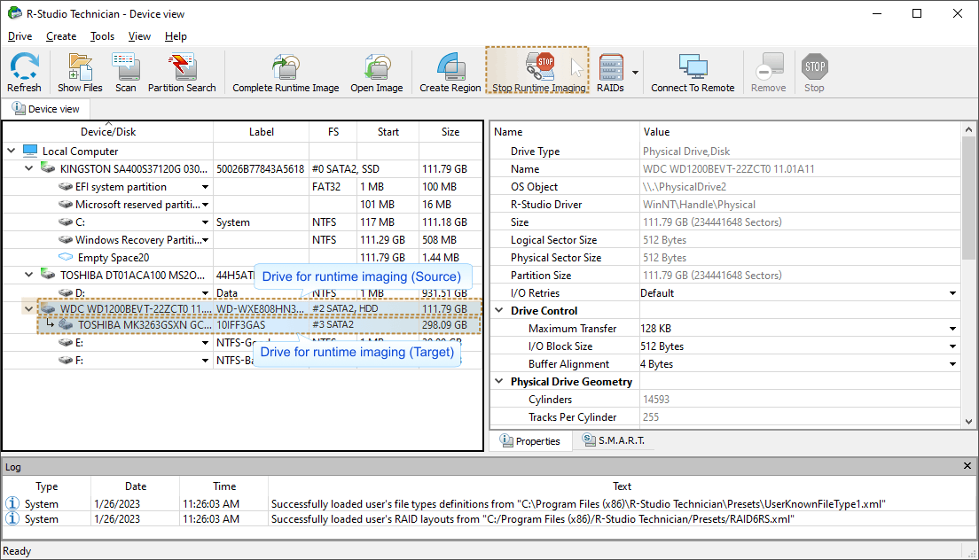
Task: Open the D: partition dropdown arrow
Action: point(205,292)
